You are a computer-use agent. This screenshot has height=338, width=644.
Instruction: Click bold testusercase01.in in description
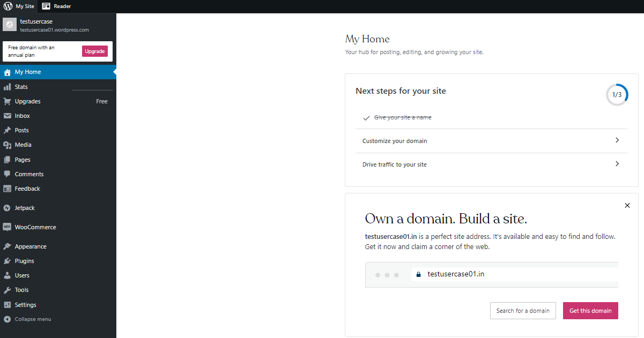(x=391, y=236)
